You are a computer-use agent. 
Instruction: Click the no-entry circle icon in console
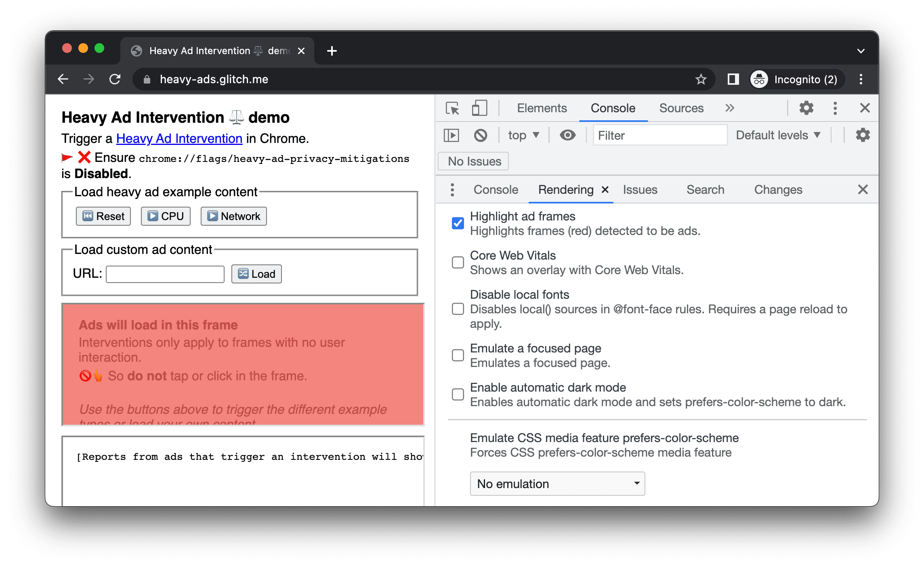tap(481, 136)
